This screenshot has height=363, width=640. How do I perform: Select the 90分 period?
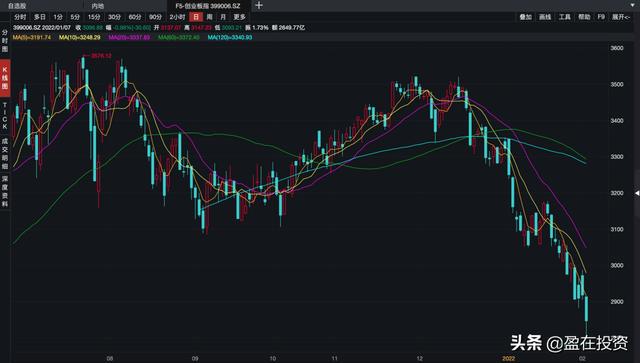click(x=155, y=17)
